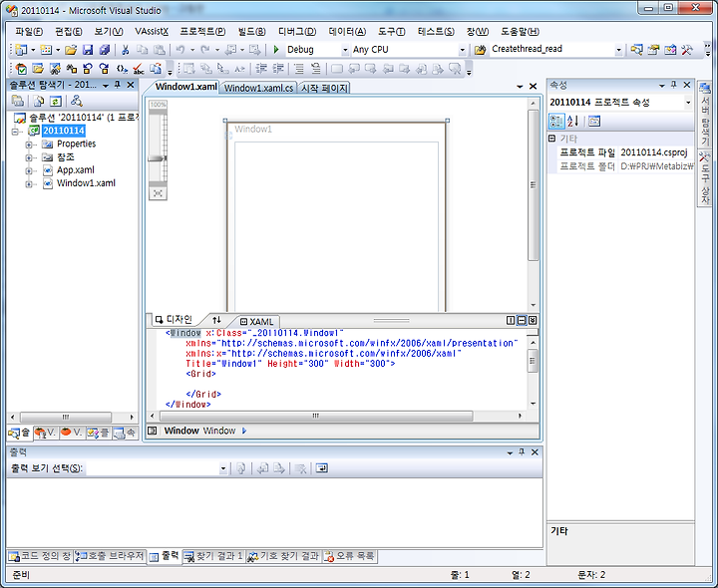Open the Any CPU platform dropdown
Image resolution: width=718 pixels, height=588 pixels.
(x=462, y=50)
